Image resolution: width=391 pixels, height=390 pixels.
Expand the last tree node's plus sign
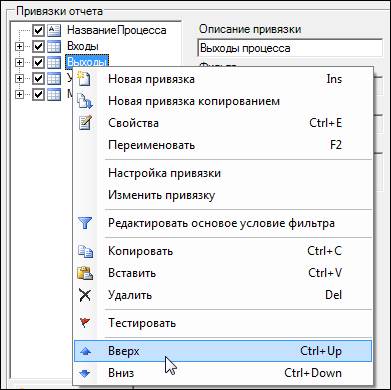pyautogui.click(x=20, y=94)
